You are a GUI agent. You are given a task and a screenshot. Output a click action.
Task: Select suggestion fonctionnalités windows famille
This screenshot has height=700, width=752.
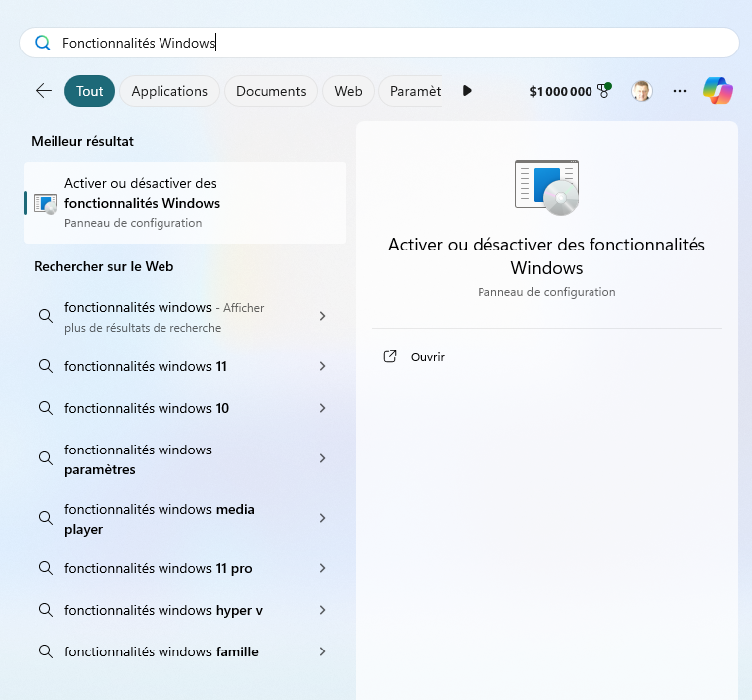pyautogui.click(x=184, y=652)
